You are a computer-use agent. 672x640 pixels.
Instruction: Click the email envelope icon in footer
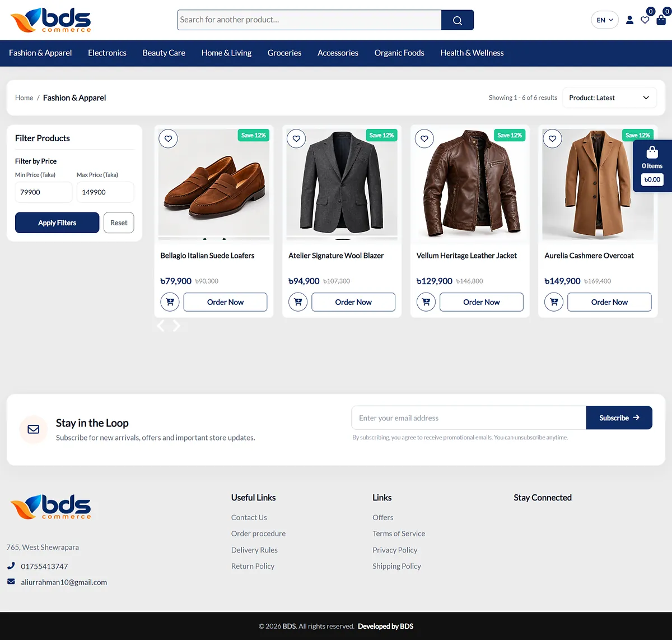coord(11,582)
